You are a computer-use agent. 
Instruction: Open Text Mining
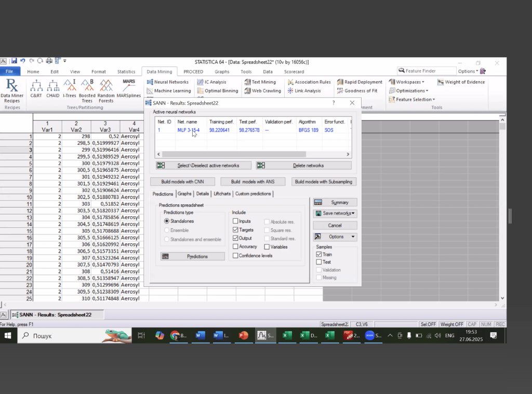[260, 82]
